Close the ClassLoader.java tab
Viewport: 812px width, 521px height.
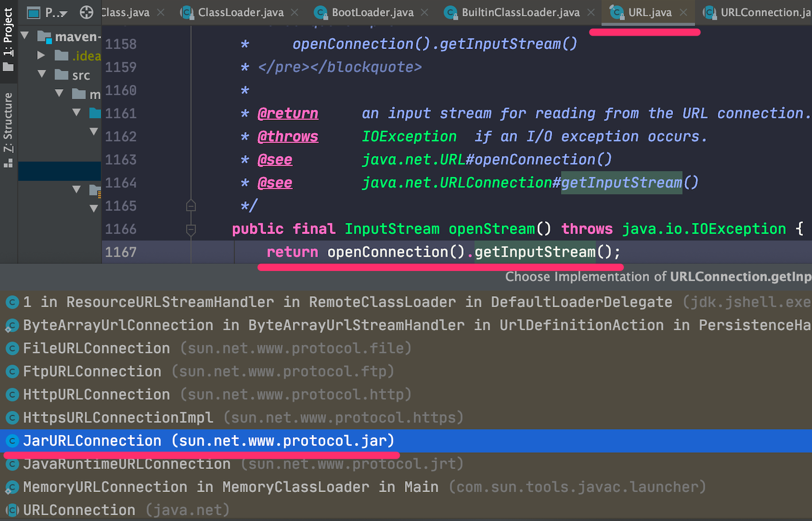295,12
